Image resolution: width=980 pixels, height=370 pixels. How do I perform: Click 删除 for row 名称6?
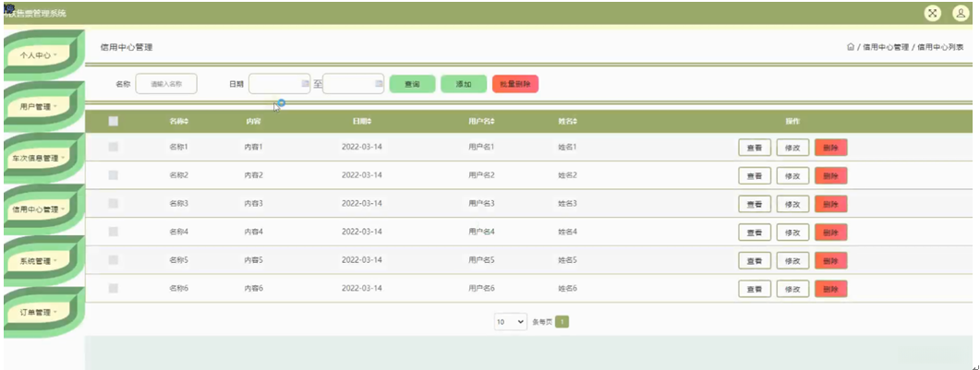[x=830, y=289]
